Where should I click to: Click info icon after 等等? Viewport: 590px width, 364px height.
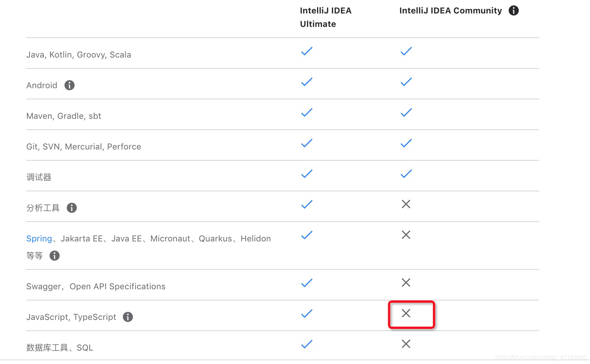coord(55,256)
